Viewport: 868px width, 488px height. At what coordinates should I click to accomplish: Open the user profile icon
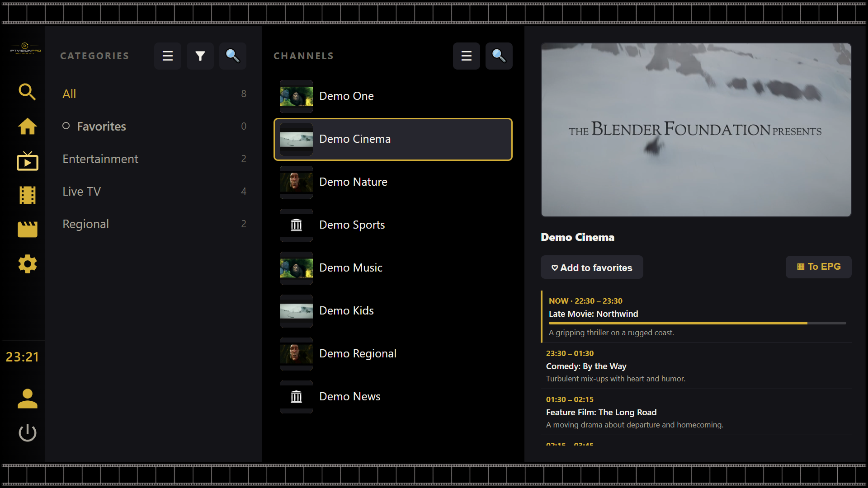tap(27, 399)
